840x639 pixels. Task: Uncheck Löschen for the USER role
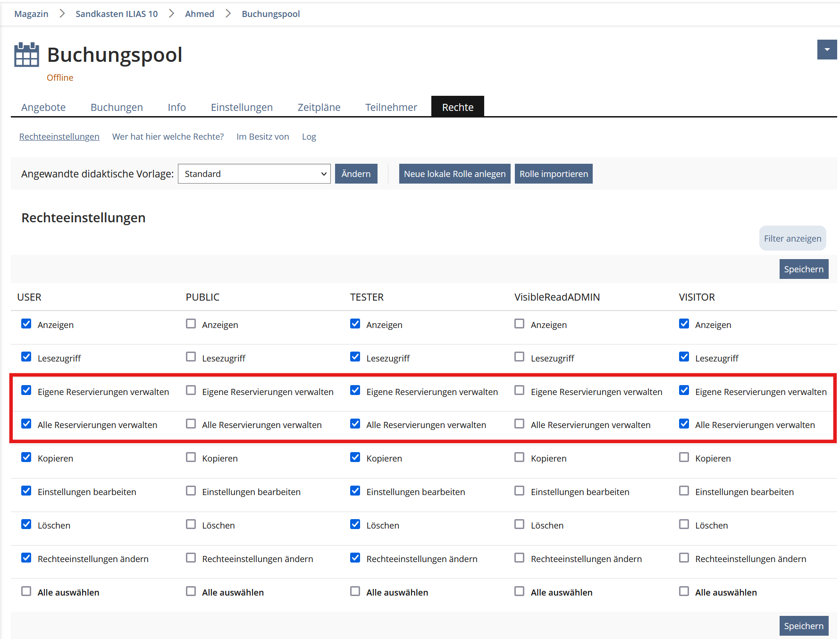point(26,524)
